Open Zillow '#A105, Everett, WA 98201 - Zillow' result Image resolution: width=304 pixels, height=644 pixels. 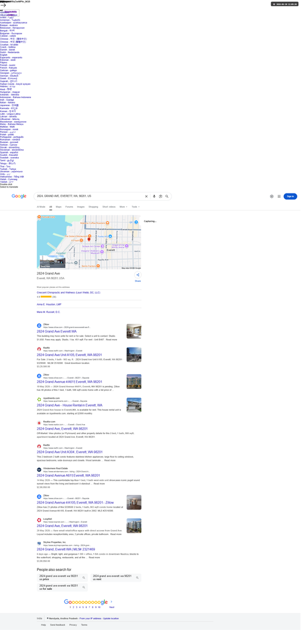[75, 502]
